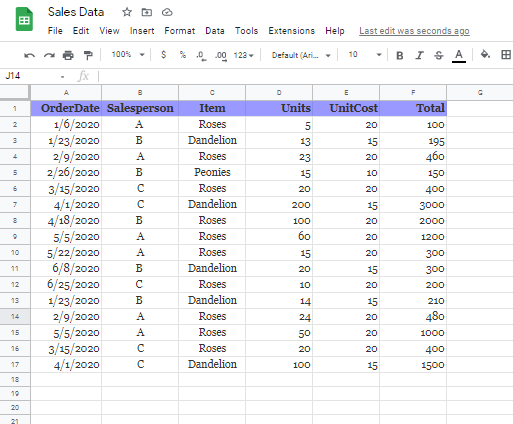
Task: Click the 480 total cell
Action: [x=413, y=316]
